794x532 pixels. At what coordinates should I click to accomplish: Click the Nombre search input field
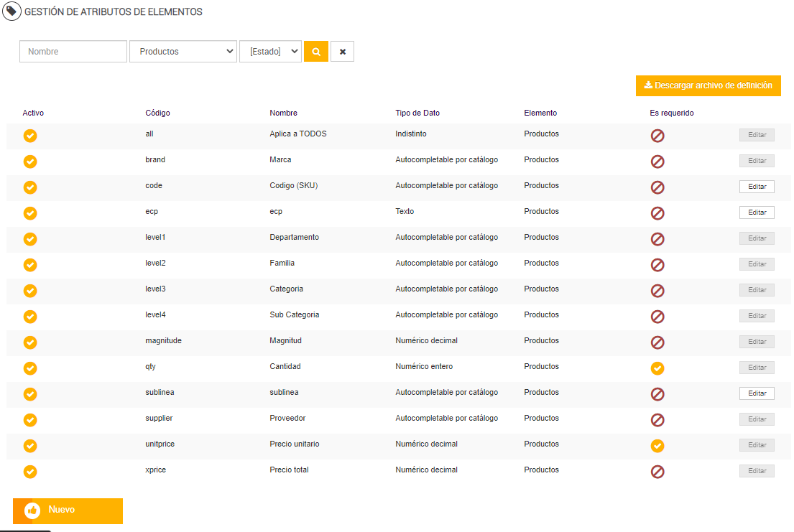pyautogui.click(x=73, y=52)
